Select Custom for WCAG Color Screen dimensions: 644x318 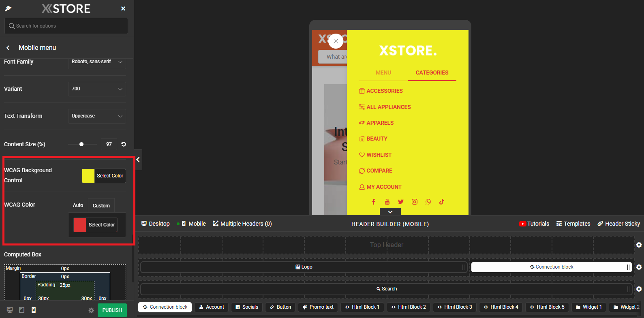[x=101, y=205]
